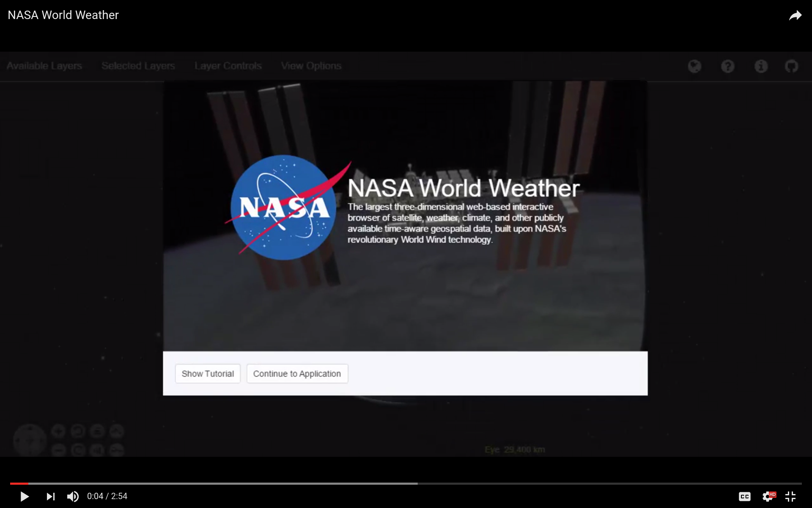Open the Layer Controls menu
Screen dimensions: 812x508
point(228,66)
